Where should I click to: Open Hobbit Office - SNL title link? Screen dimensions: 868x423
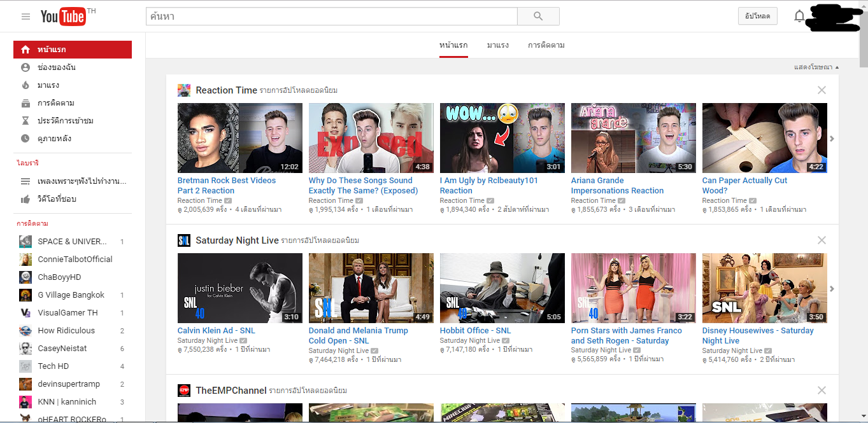[476, 331]
